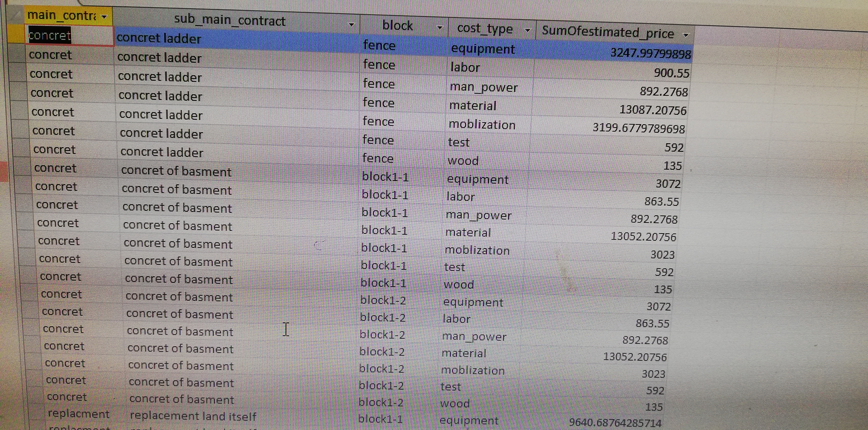Click the 'replacement land itself' cell
This screenshot has height=430, width=868.
point(193,416)
